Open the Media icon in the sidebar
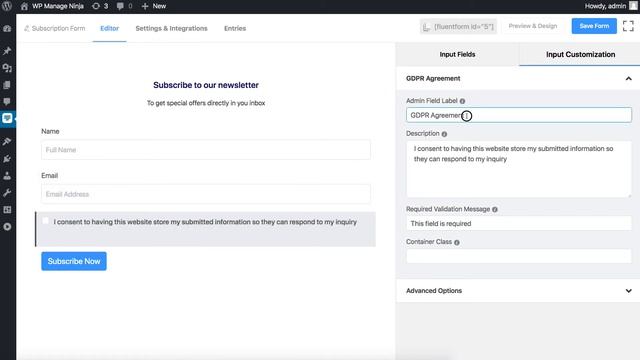This screenshot has width=640, height=360. [x=7, y=68]
